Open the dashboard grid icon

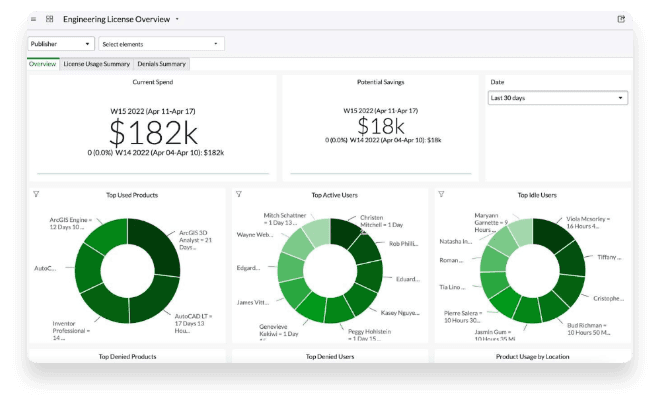point(49,19)
